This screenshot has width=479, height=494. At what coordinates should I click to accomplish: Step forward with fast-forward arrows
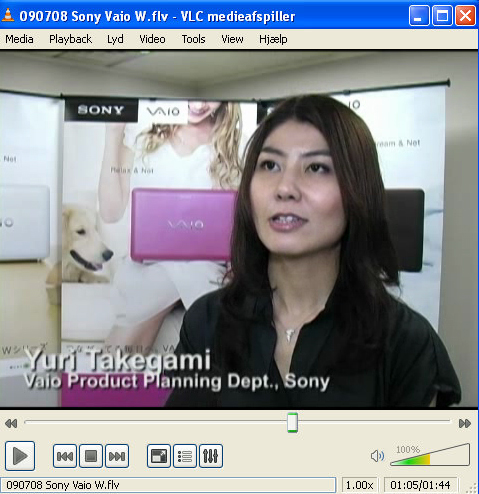click(x=465, y=424)
